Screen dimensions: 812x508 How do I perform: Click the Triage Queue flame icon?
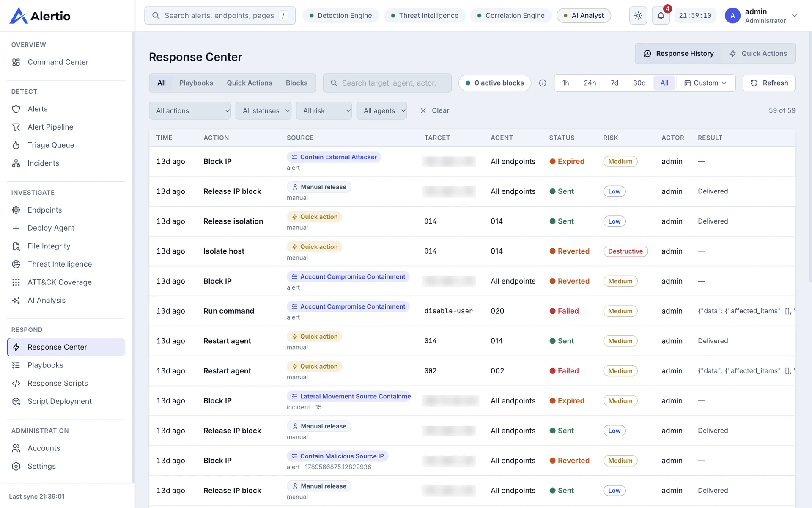click(x=16, y=145)
